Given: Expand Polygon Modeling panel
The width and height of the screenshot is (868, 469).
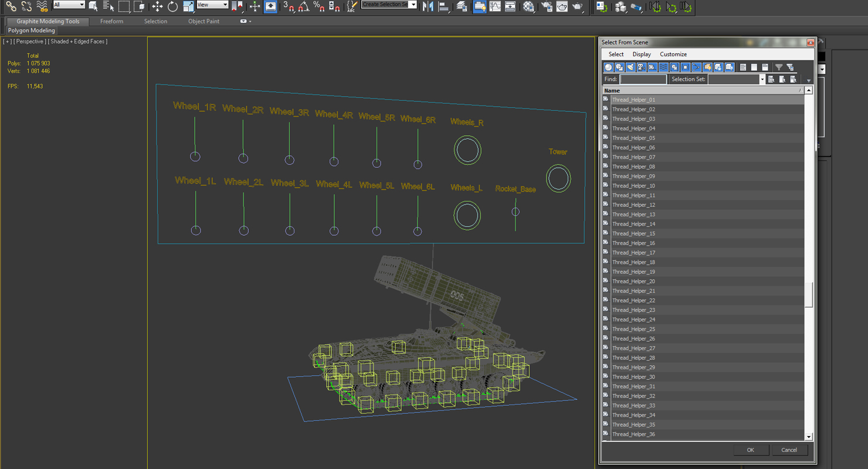Looking at the screenshot, I should pyautogui.click(x=32, y=30).
